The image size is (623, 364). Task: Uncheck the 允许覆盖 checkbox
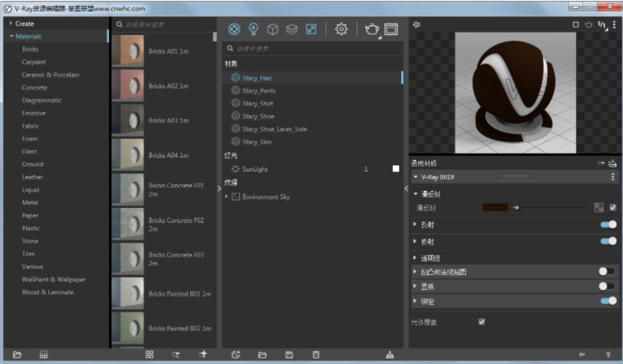coord(482,322)
